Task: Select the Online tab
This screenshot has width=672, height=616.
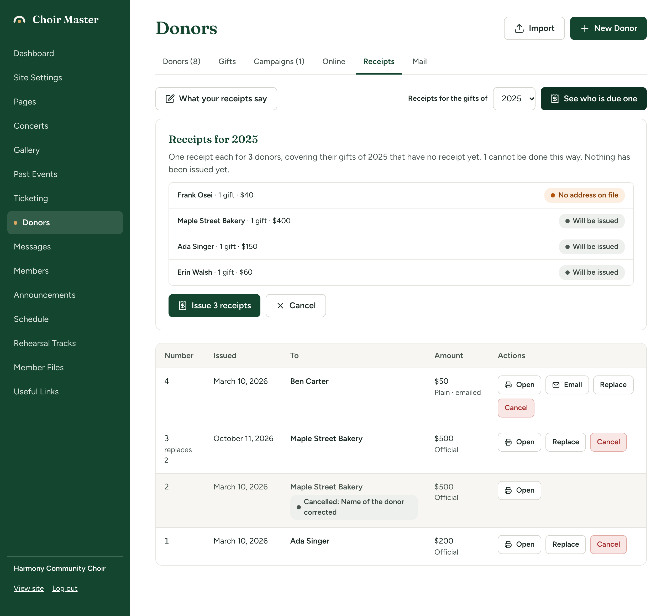Action: coord(334,62)
